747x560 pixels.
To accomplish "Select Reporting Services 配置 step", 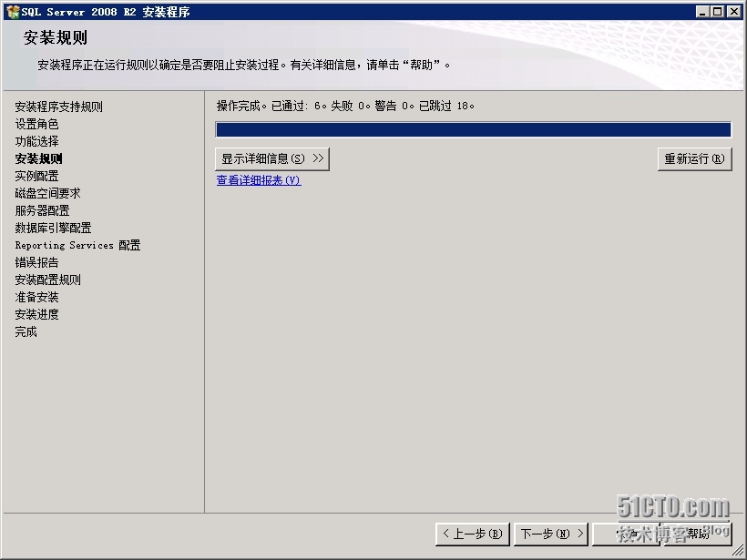I will click(77, 245).
